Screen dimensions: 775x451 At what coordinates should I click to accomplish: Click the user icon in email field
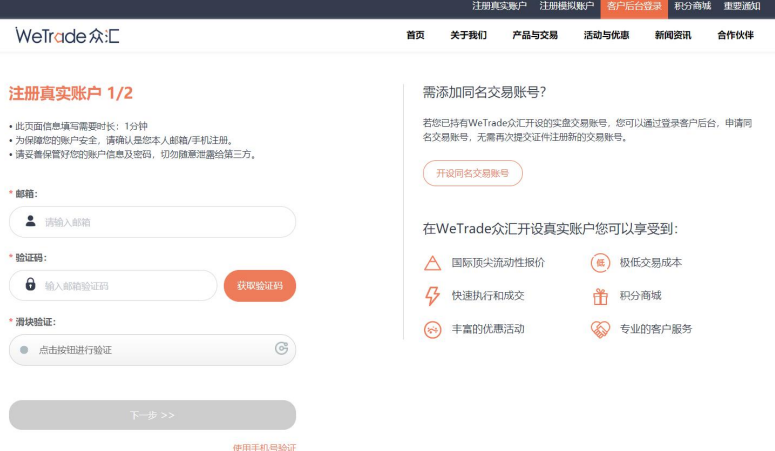[x=31, y=221]
